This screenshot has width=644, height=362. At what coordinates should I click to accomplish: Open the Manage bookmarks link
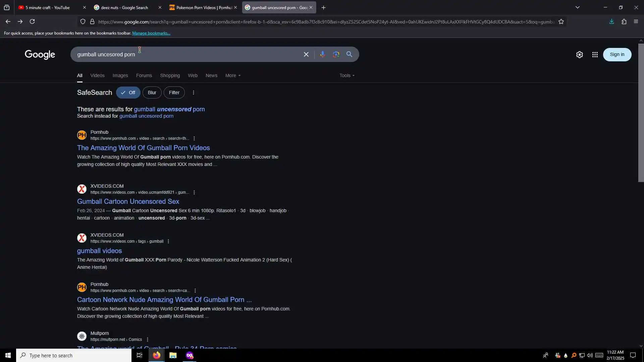(x=151, y=33)
